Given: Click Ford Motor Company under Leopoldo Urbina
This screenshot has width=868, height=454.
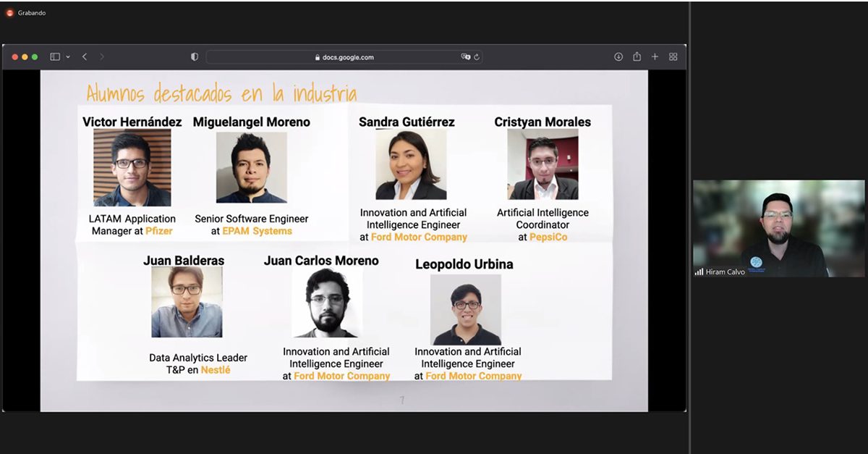Looking at the screenshot, I should tap(474, 376).
